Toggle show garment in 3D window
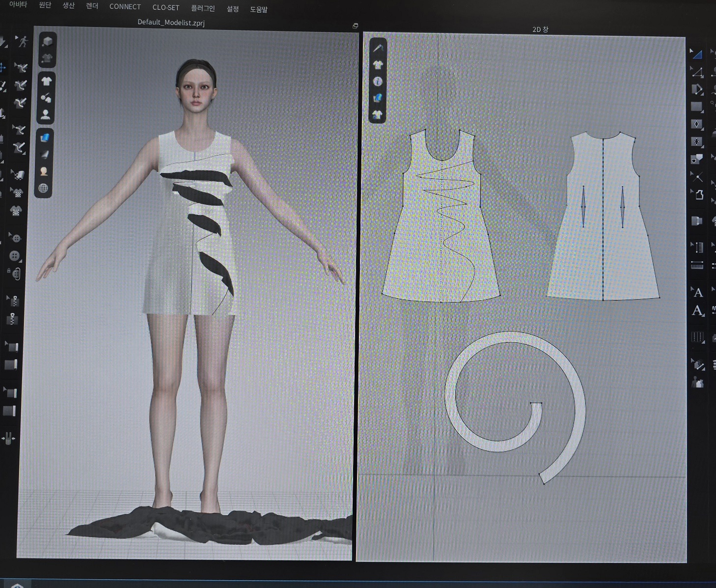The width and height of the screenshot is (716, 588). click(x=46, y=82)
